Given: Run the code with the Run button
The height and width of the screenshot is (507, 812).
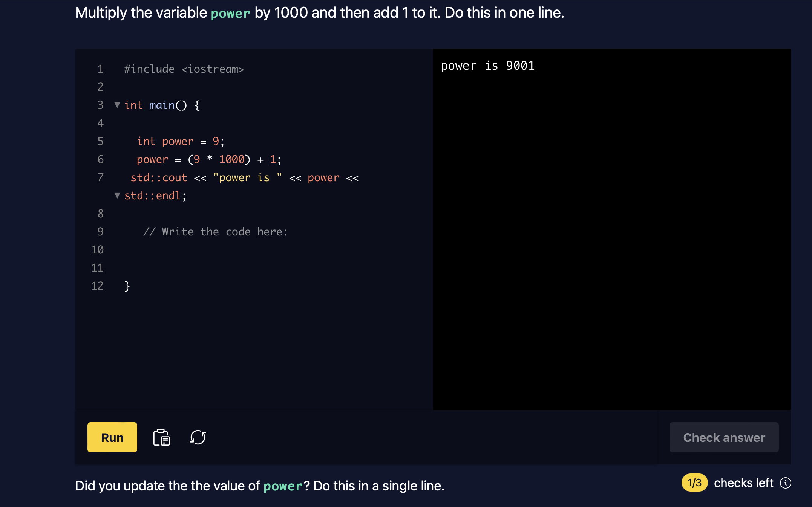Looking at the screenshot, I should pos(112,437).
